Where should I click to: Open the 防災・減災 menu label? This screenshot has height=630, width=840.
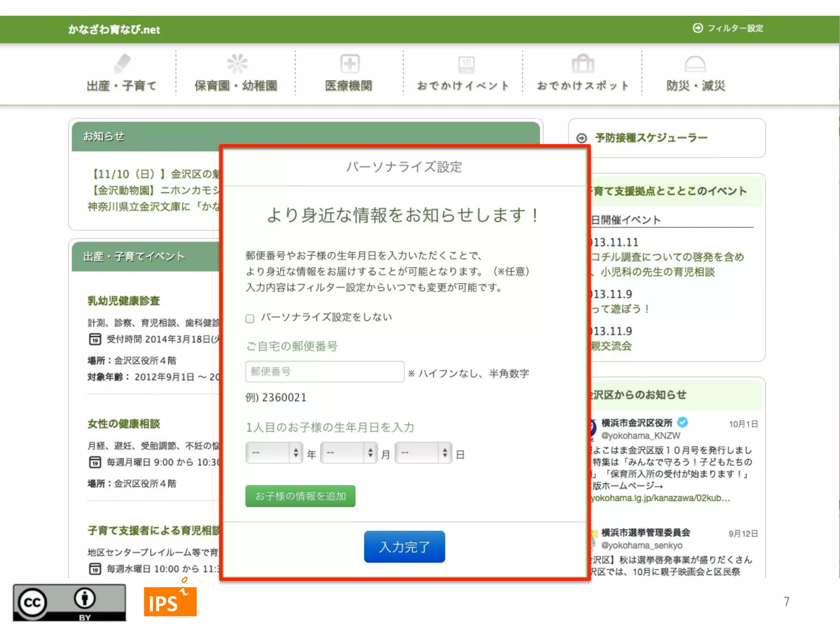(x=696, y=86)
